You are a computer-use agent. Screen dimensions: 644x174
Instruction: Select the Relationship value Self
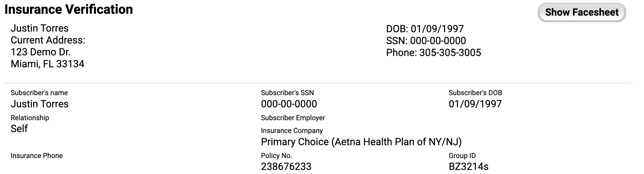[19, 129]
